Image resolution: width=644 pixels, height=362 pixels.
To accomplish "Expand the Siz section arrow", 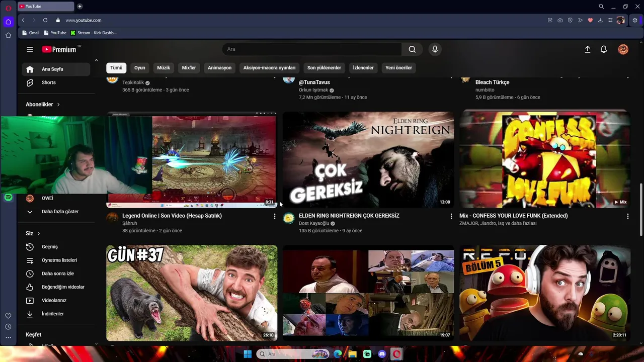I will coord(38,233).
